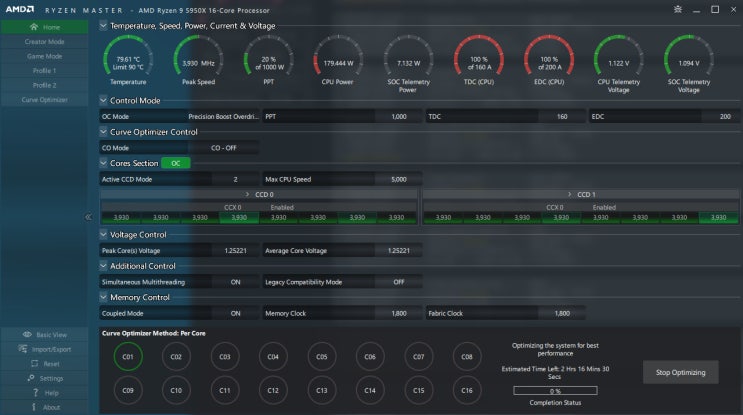Toggle the OC button in Cores Section
This screenshot has width=743, height=415.
coord(176,163)
